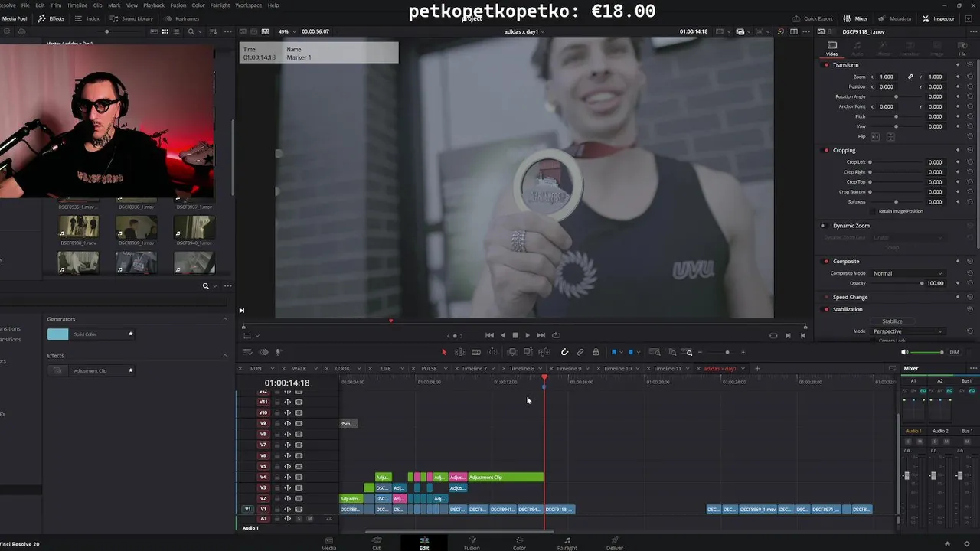980x551 pixels.
Task: Solo audio track A1 with S button
Action: (299, 519)
